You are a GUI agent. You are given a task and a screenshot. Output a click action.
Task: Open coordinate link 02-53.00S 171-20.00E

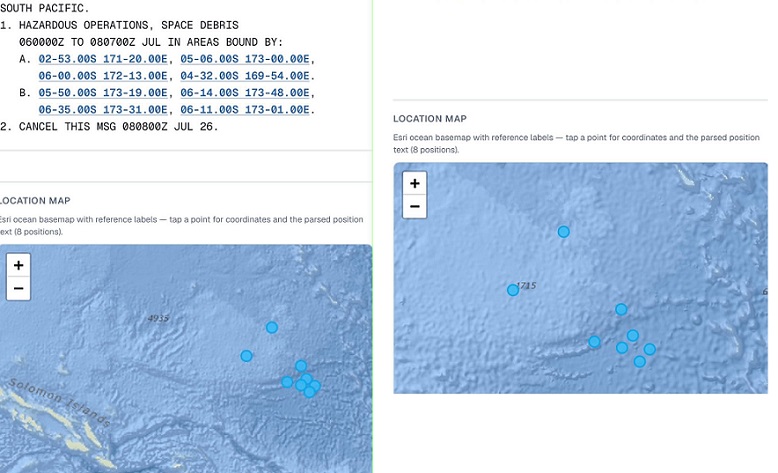pyautogui.click(x=103, y=59)
